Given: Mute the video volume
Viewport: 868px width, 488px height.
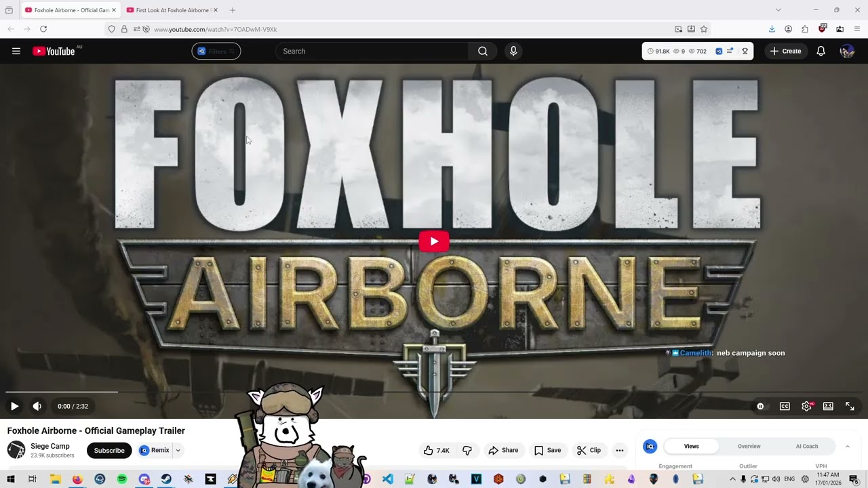Looking at the screenshot, I should (x=37, y=406).
